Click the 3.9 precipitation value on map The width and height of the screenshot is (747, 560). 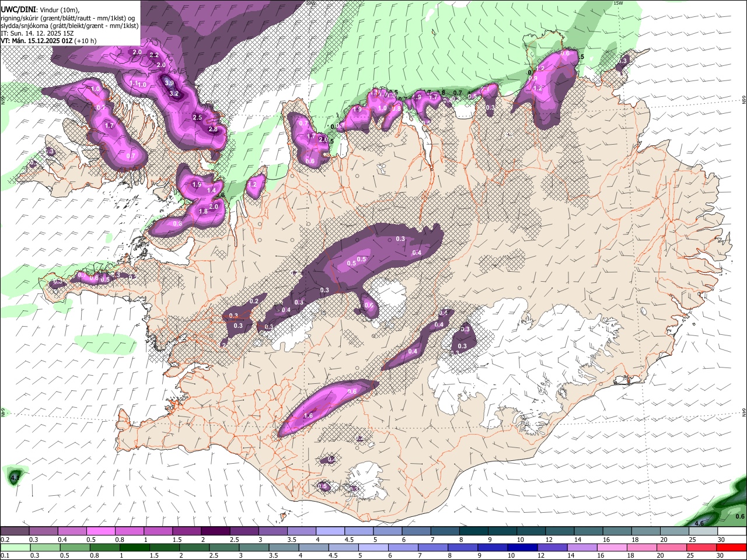pyautogui.click(x=169, y=83)
